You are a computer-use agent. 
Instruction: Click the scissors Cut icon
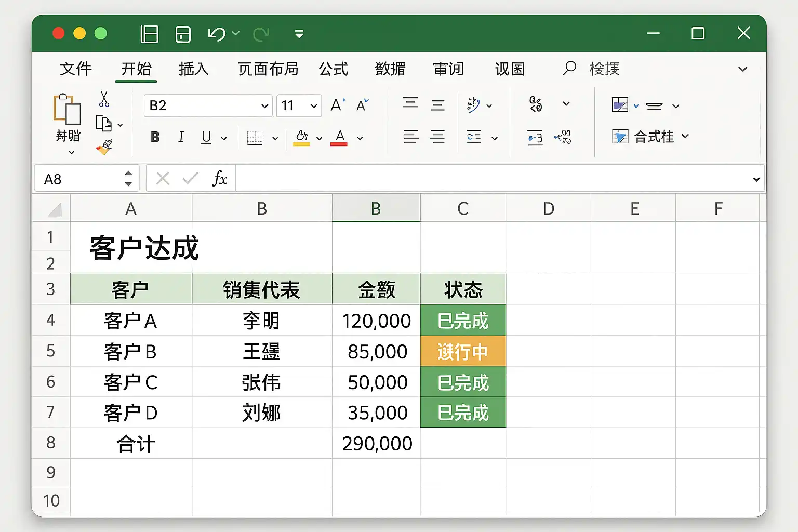(x=104, y=99)
